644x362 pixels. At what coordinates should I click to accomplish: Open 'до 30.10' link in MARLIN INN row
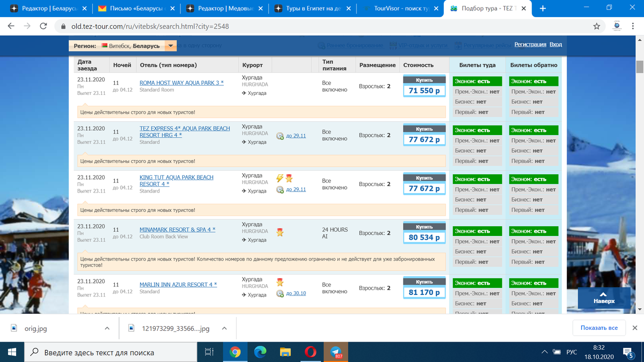(296, 293)
